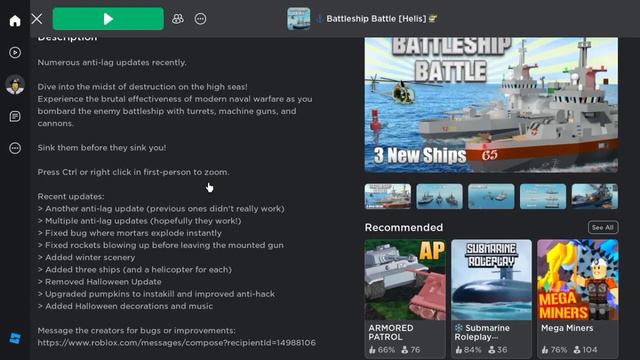Open the ARMORED PATROL game card image
640x360 pixels.
pos(405,280)
